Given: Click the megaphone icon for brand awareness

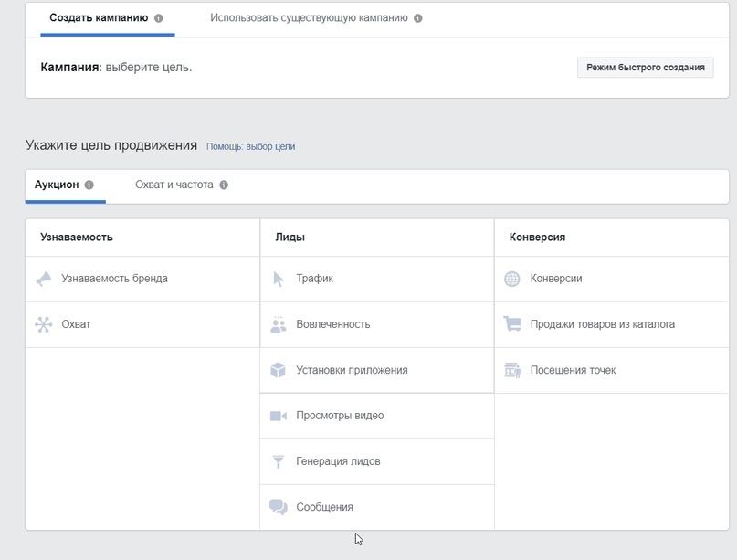Looking at the screenshot, I should pos(44,279).
